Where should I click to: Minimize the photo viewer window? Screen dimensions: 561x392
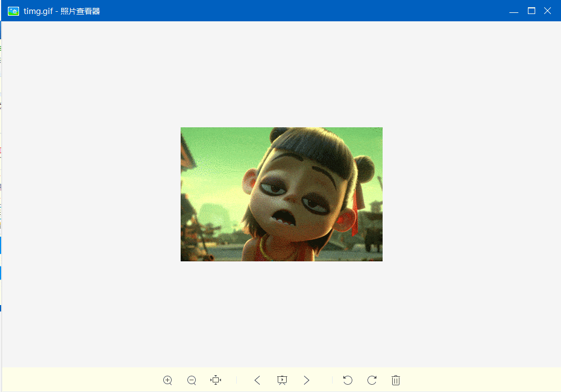(513, 11)
